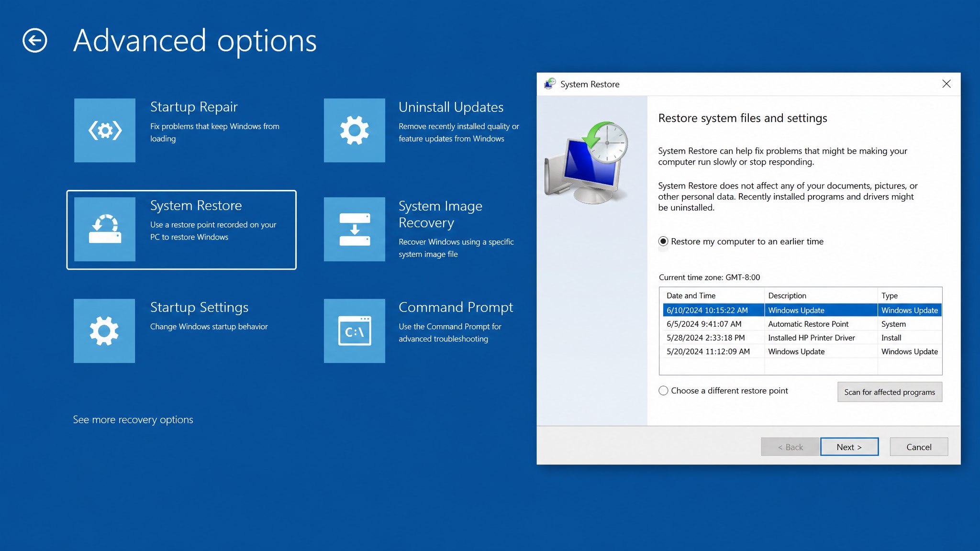
Task: Open the Startup Settings gear icon
Action: point(104,331)
